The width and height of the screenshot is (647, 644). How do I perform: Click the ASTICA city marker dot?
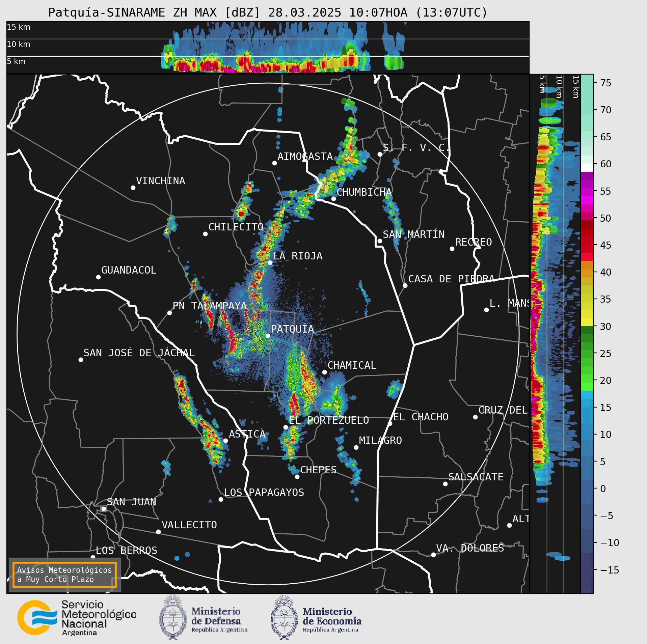click(225, 441)
